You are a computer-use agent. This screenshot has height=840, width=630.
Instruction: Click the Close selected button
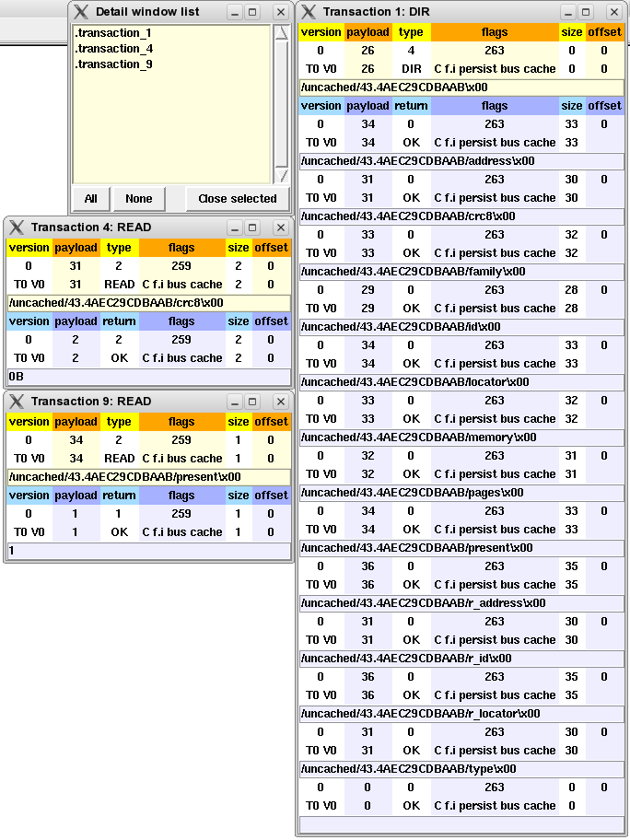(x=238, y=199)
